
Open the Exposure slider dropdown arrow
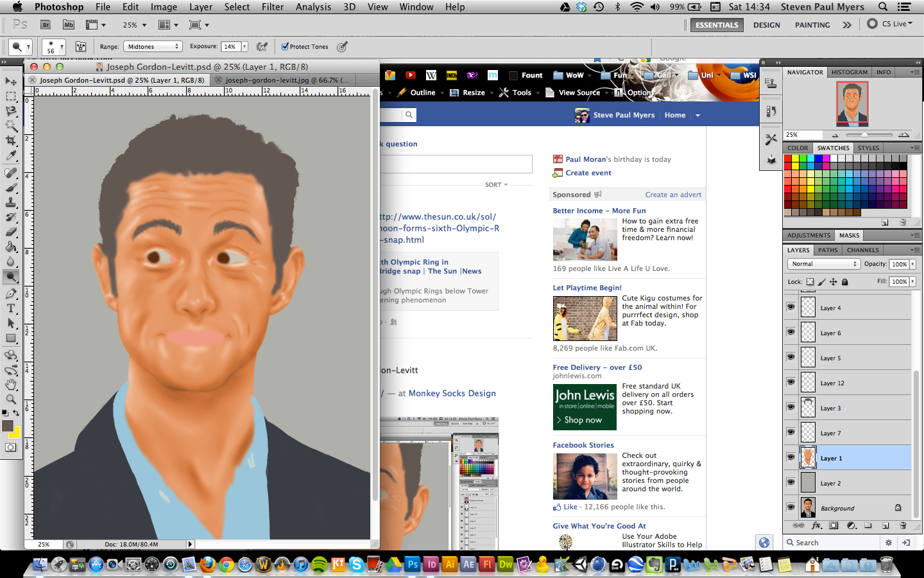pyautogui.click(x=244, y=46)
